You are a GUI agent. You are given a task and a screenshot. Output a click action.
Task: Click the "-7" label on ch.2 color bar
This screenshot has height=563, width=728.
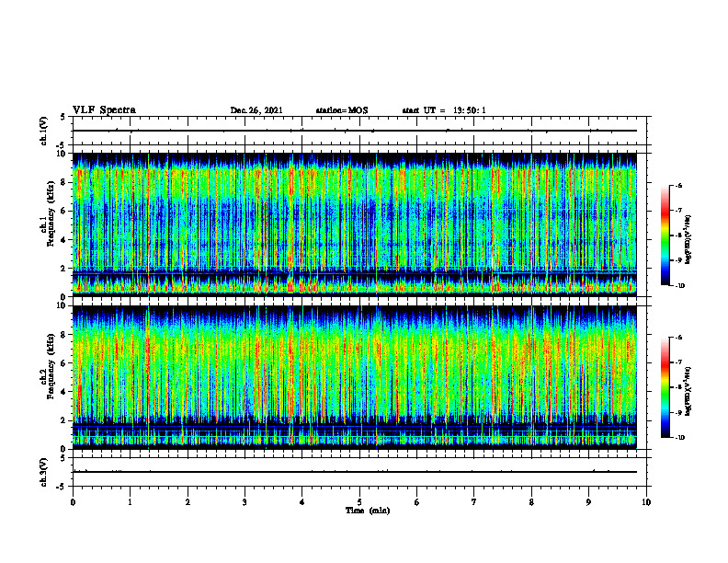click(x=679, y=362)
